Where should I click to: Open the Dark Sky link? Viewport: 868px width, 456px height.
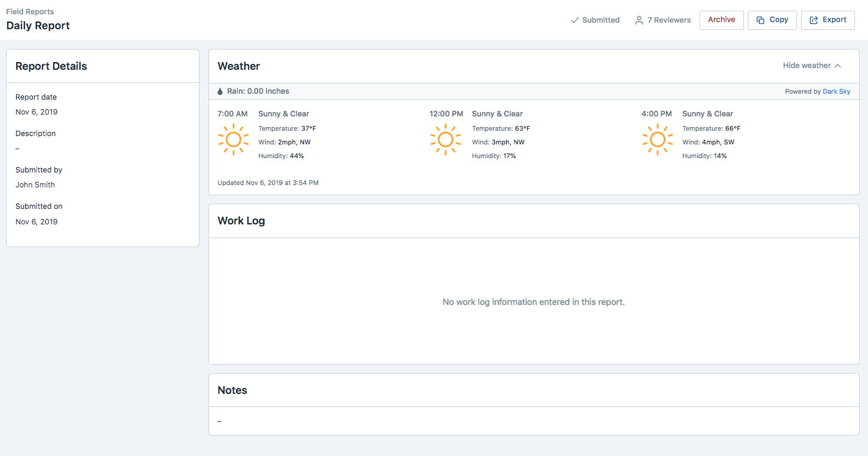[836, 91]
